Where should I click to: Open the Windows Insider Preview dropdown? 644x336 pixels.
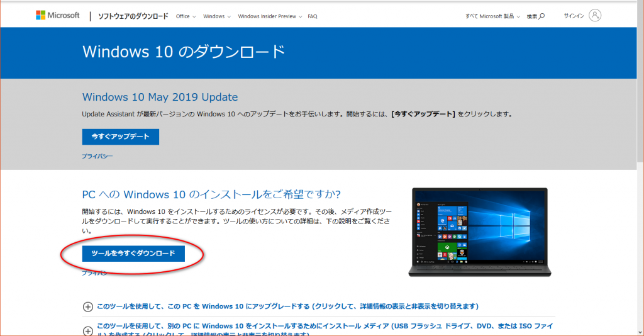pyautogui.click(x=269, y=16)
